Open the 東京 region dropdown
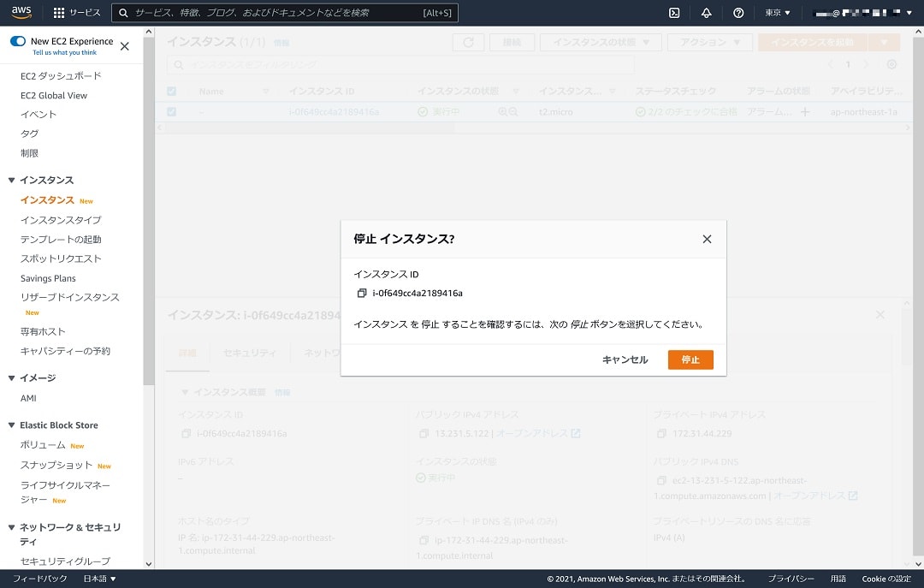The width and height of the screenshot is (924, 588). 777,12
